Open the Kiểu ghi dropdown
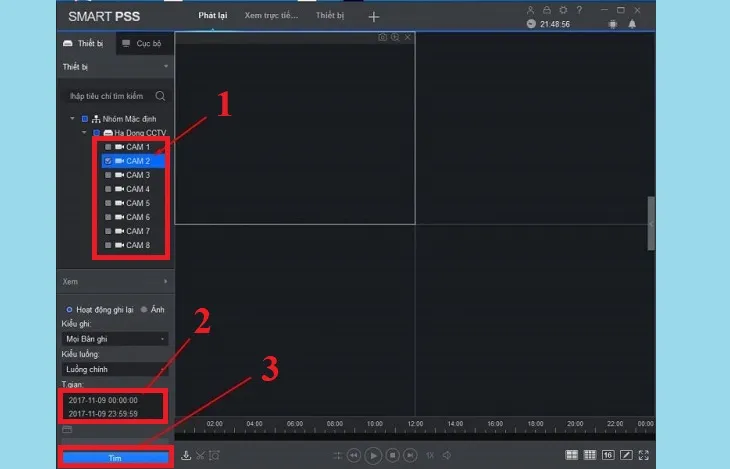 point(115,339)
